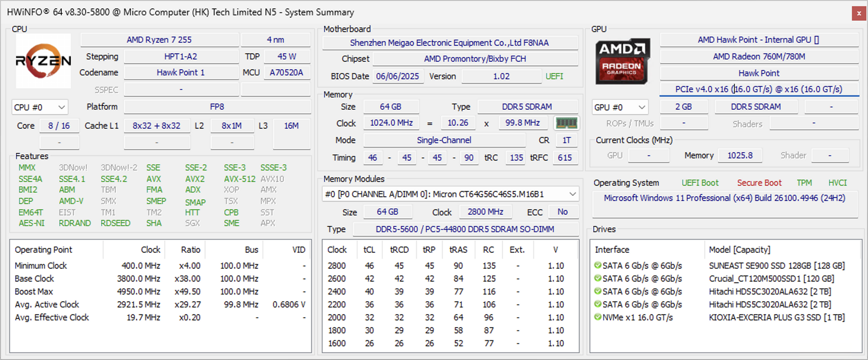868x360 pixels.
Task: Click the tCL column header
Action: [x=369, y=250]
